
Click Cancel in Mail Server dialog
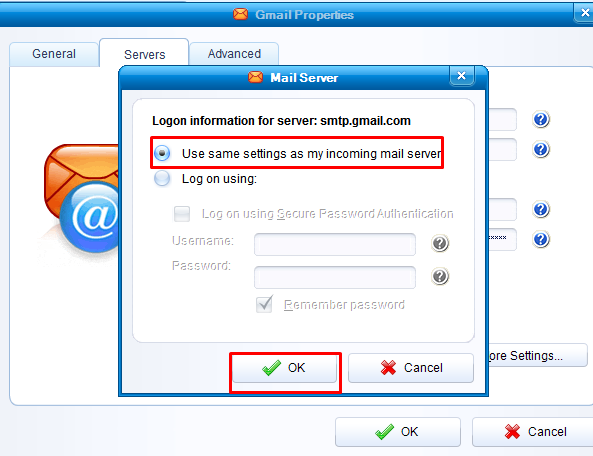pos(411,368)
